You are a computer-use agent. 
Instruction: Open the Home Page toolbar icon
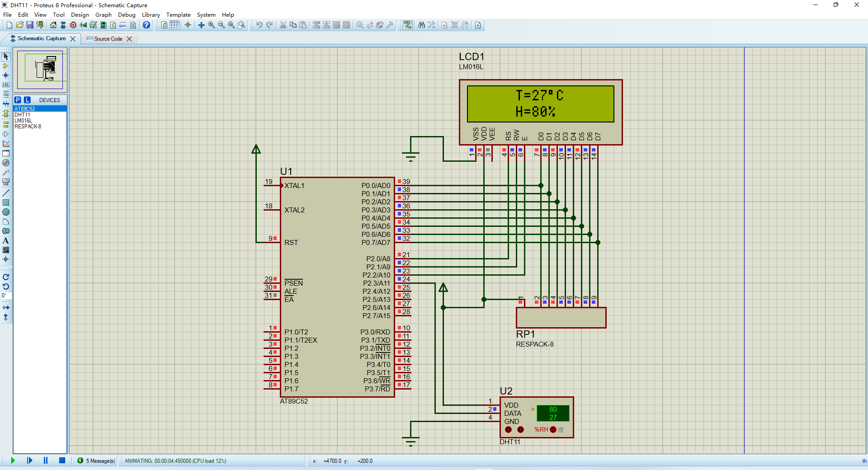pos(53,25)
